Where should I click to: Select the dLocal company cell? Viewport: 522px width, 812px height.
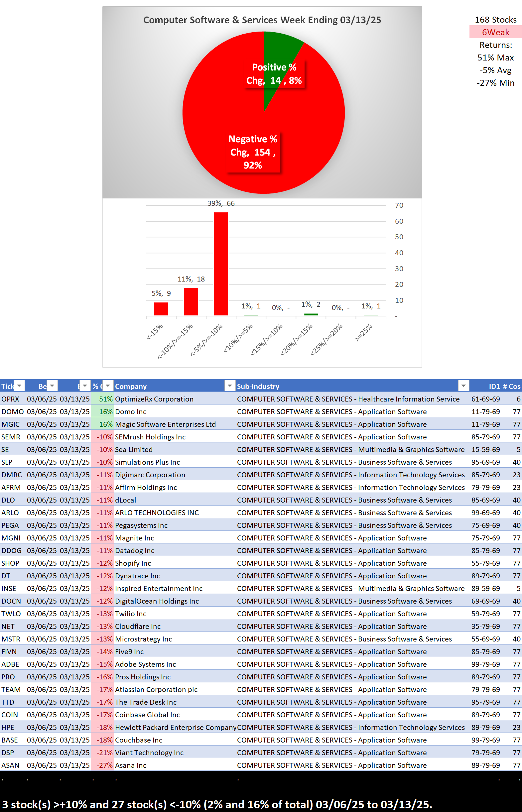pyautogui.click(x=175, y=500)
